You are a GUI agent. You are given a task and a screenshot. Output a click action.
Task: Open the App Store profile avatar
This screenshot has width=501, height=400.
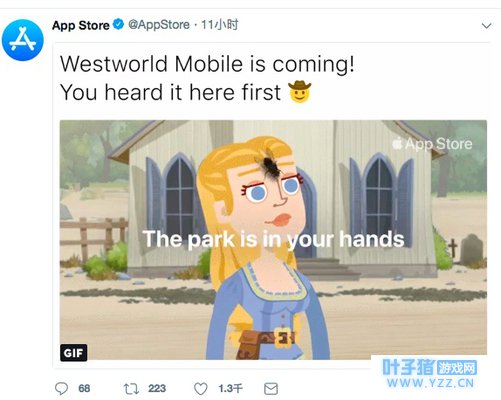23,40
